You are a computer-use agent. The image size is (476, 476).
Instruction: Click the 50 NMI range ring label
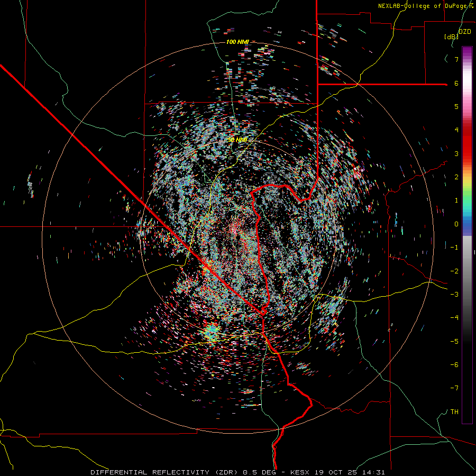tap(237, 140)
